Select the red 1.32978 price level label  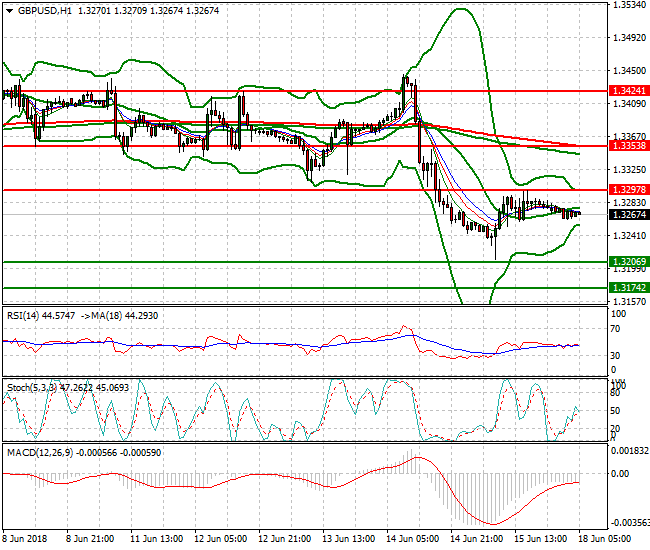coord(629,190)
